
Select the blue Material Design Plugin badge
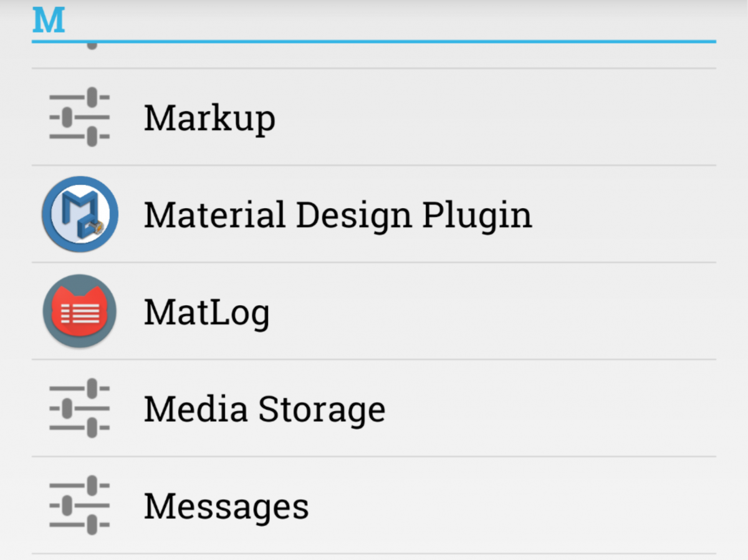(79, 214)
